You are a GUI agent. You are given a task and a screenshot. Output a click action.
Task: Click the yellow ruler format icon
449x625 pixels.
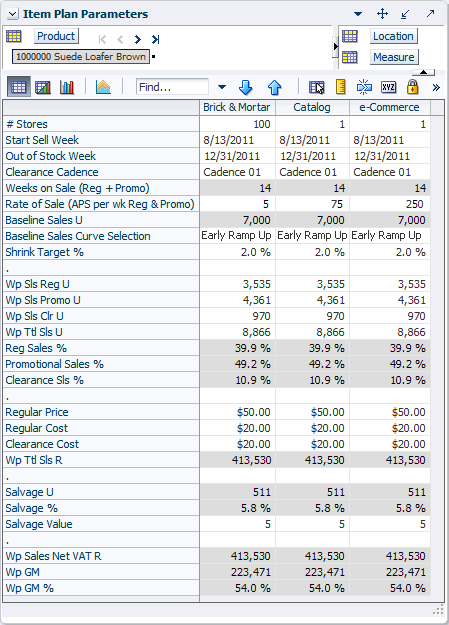tap(341, 87)
